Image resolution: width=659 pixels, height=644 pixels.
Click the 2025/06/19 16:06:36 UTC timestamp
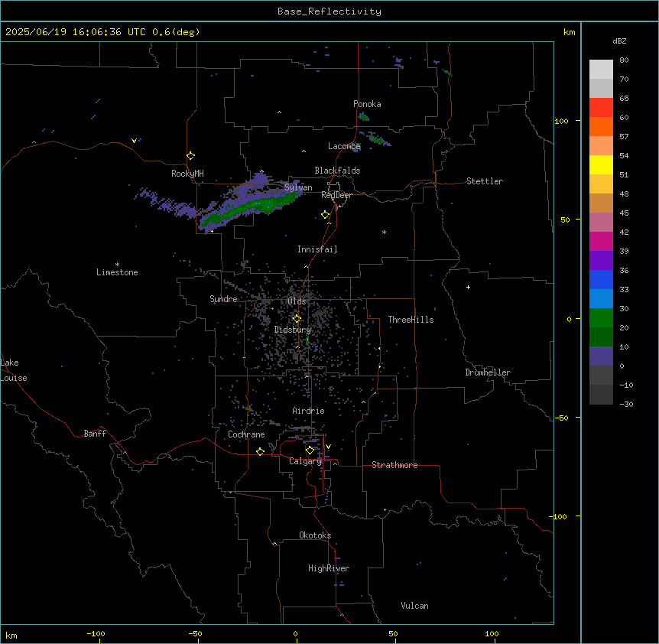[x=76, y=32]
